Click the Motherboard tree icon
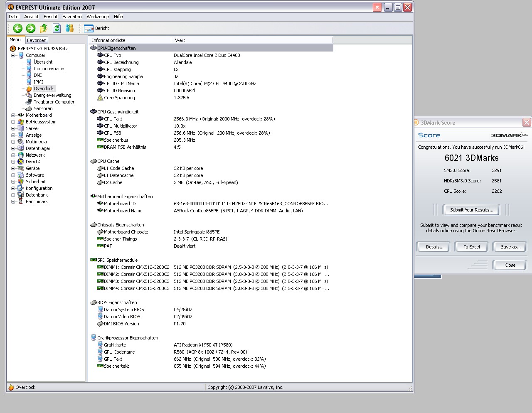Image resolution: width=532 pixels, height=413 pixels. (x=21, y=115)
